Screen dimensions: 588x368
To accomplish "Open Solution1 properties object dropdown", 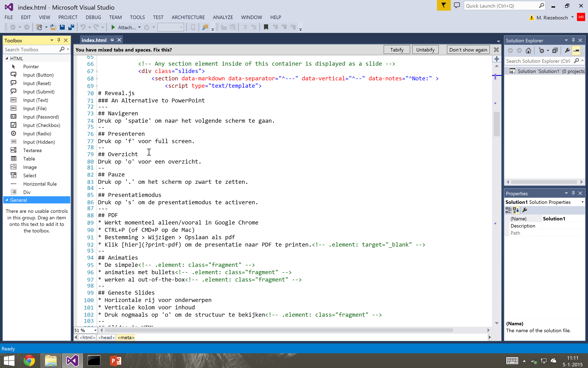I will pyautogui.click(x=582, y=202).
